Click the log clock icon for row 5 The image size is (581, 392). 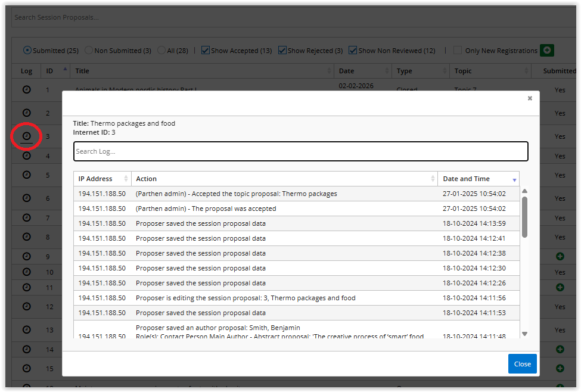click(26, 175)
